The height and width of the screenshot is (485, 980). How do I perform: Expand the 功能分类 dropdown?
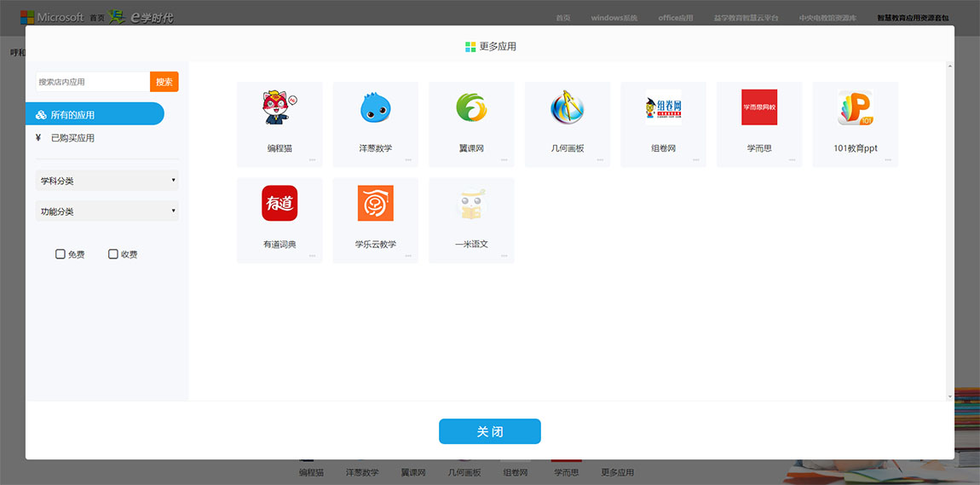point(107,211)
